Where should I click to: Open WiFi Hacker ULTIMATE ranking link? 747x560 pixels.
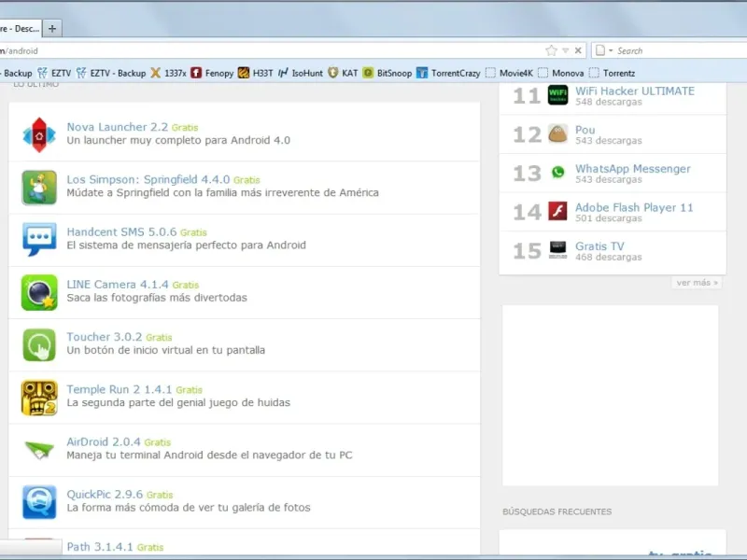click(635, 91)
